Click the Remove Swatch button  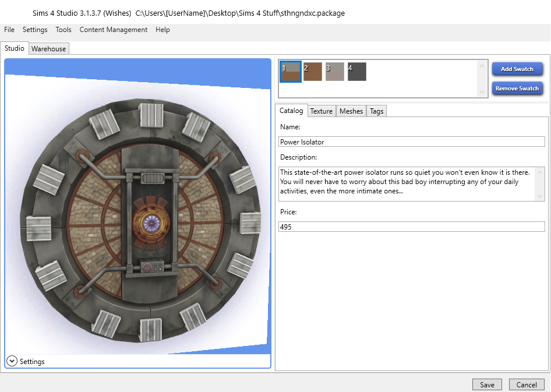point(517,89)
